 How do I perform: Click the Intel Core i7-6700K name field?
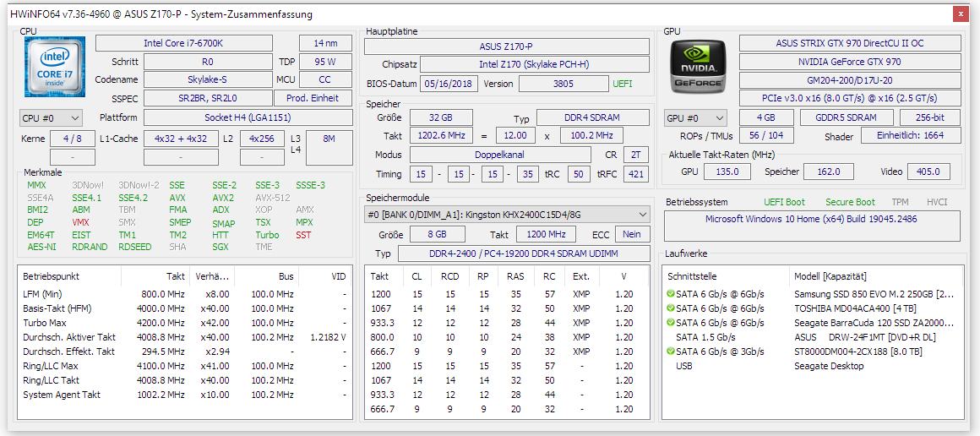tap(184, 43)
